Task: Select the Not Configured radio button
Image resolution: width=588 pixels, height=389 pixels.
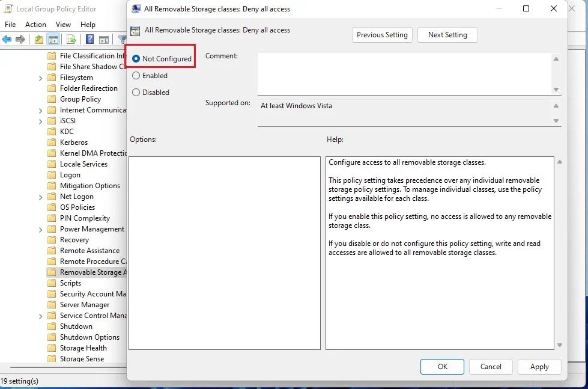Action: point(136,59)
